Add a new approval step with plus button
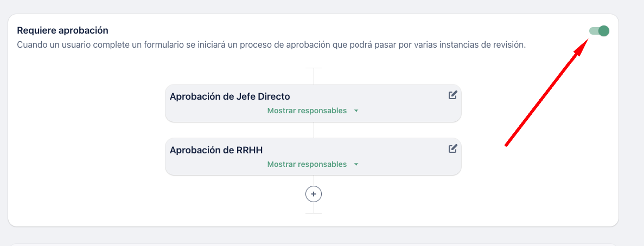Screen dimensions: 644x246 (314, 193)
